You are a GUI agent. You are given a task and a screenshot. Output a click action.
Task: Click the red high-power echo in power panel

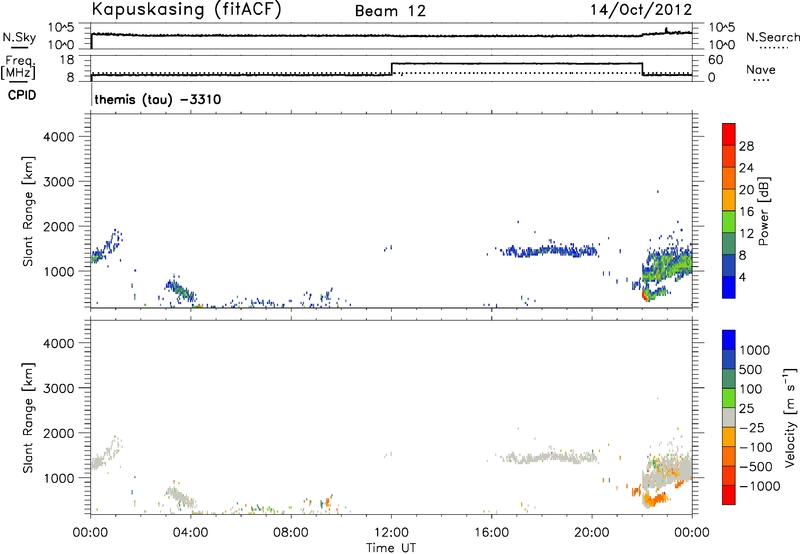[645, 295]
